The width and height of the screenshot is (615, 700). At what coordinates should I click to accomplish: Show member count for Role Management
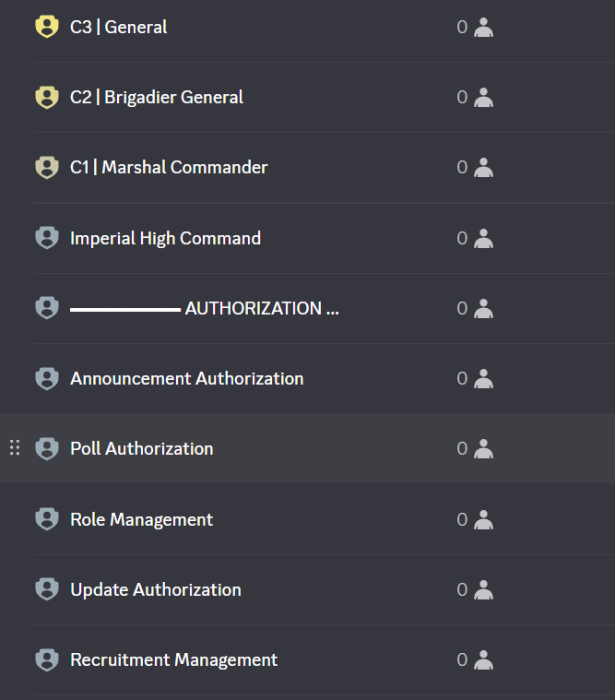coord(475,519)
